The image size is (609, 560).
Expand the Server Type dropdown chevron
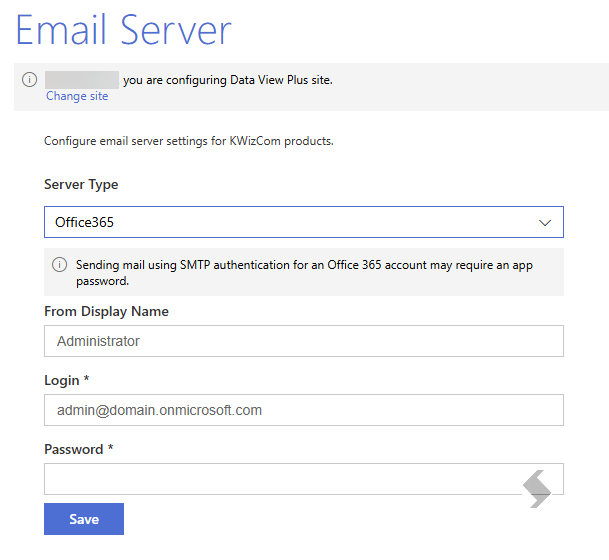545,223
